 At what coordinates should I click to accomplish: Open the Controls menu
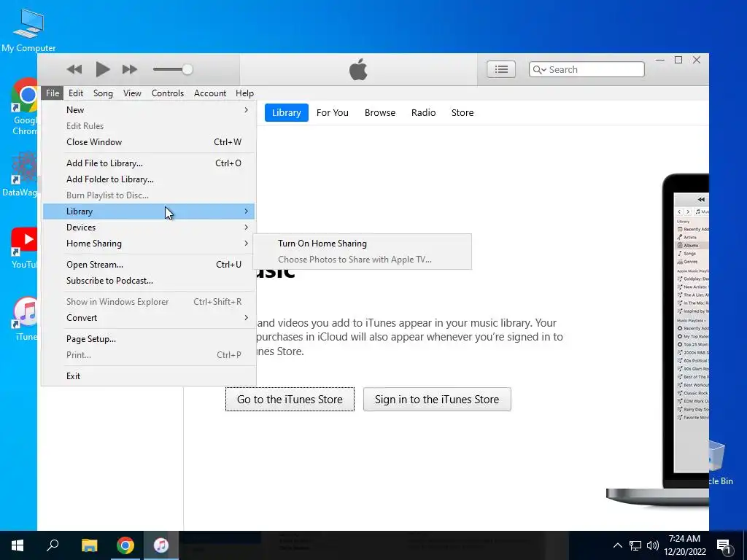[168, 93]
